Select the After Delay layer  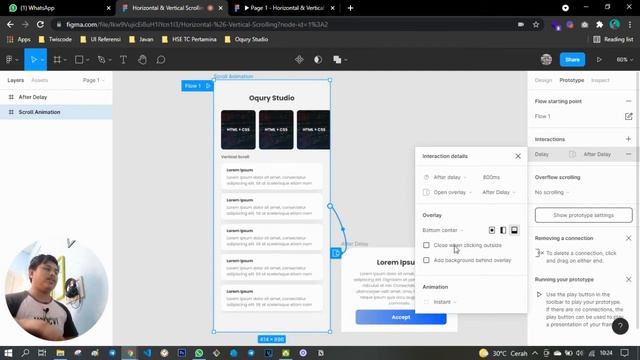[x=56, y=97]
